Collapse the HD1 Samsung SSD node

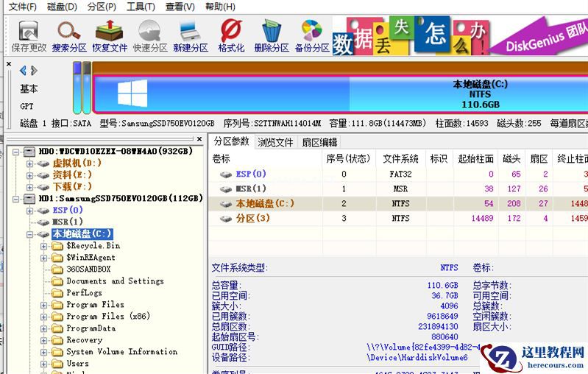click(15, 199)
